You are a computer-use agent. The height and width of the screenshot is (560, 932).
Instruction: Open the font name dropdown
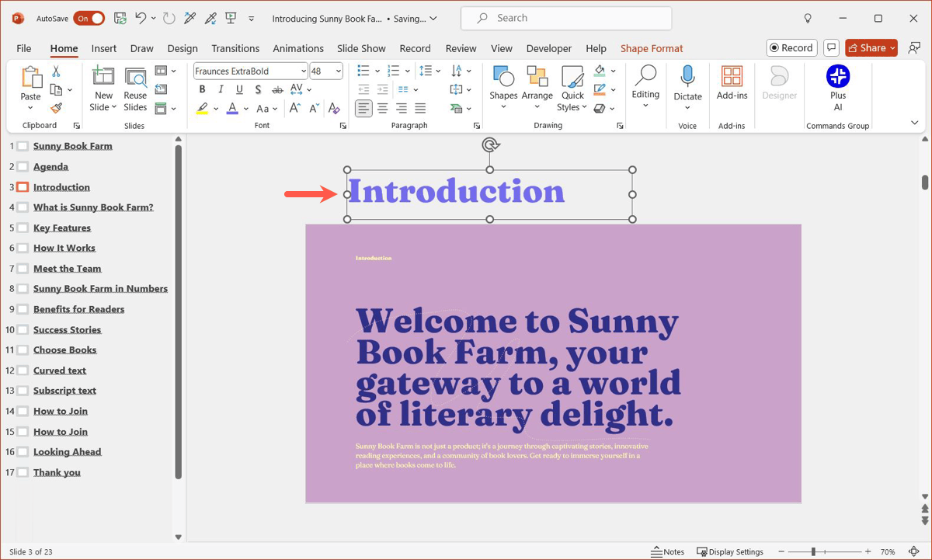(303, 71)
